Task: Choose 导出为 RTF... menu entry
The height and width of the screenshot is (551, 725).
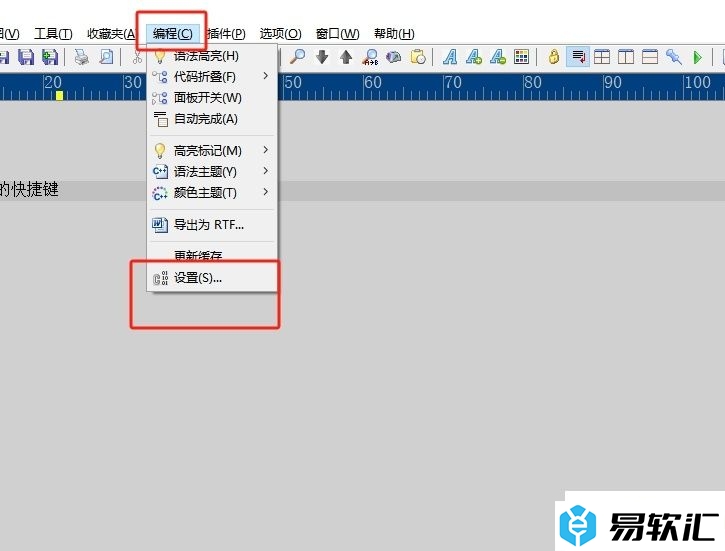Action: coord(212,225)
